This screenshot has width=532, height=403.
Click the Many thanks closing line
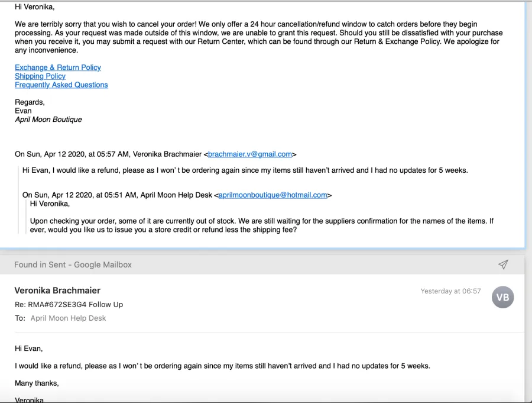[x=37, y=383]
